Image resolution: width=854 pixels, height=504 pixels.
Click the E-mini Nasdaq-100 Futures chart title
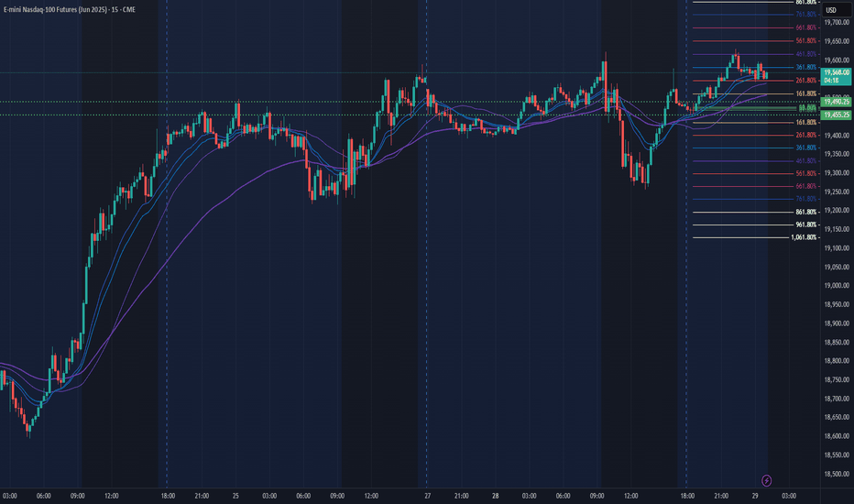pyautogui.click(x=69, y=10)
